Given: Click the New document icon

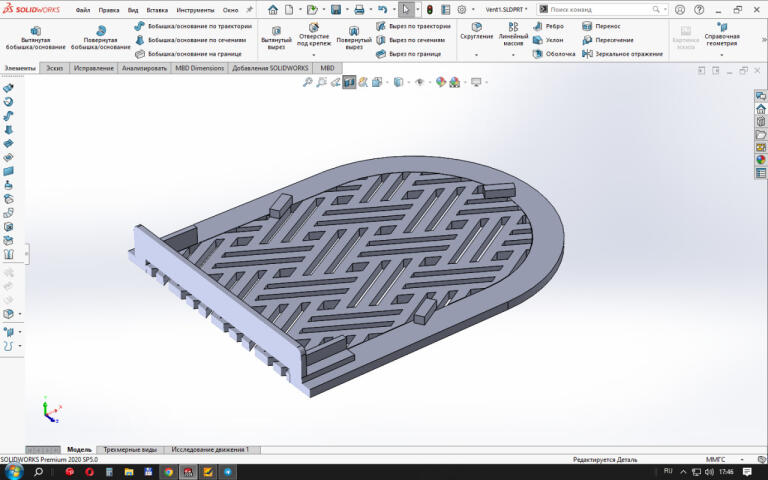Looking at the screenshot, I should [289, 9].
